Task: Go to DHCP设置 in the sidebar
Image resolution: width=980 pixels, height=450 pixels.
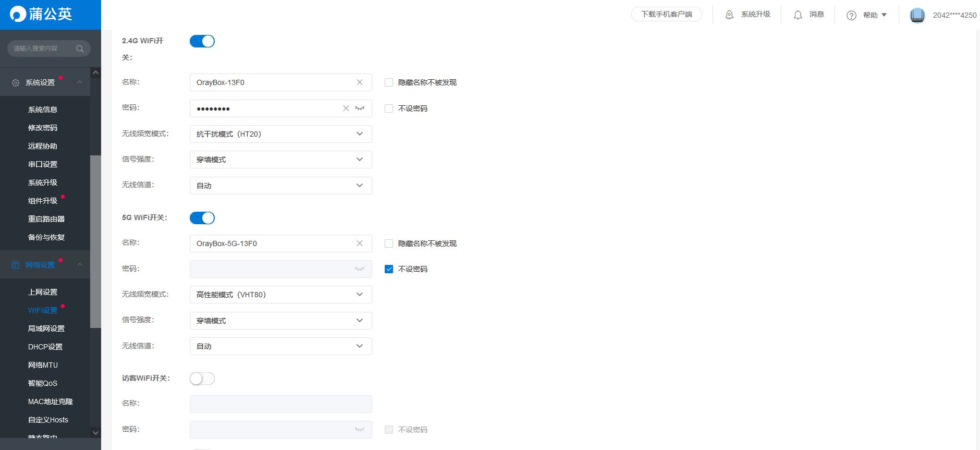Action: pyautogui.click(x=45, y=347)
